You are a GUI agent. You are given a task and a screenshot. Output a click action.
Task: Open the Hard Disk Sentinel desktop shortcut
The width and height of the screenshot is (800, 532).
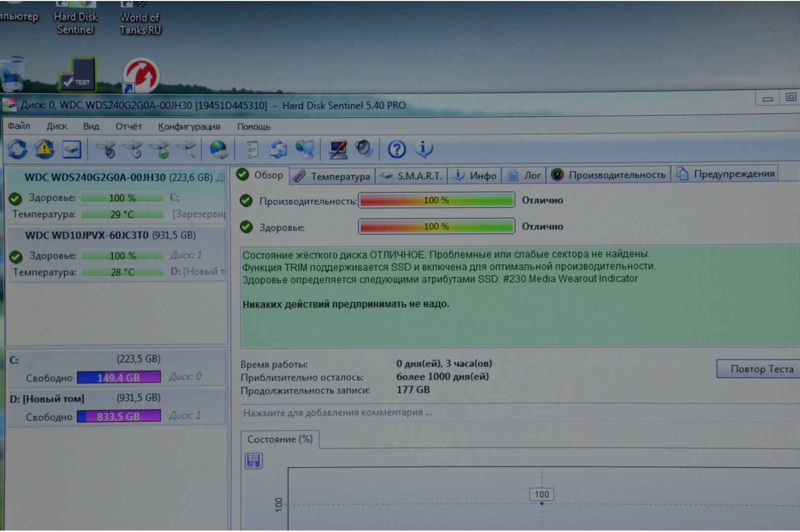pyautogui.click(x=76, y=74)
